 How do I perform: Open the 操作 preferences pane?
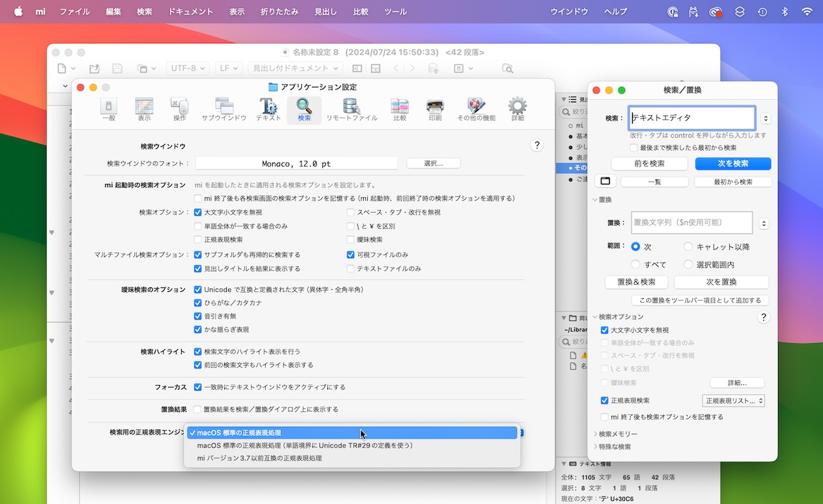point(179,109)
